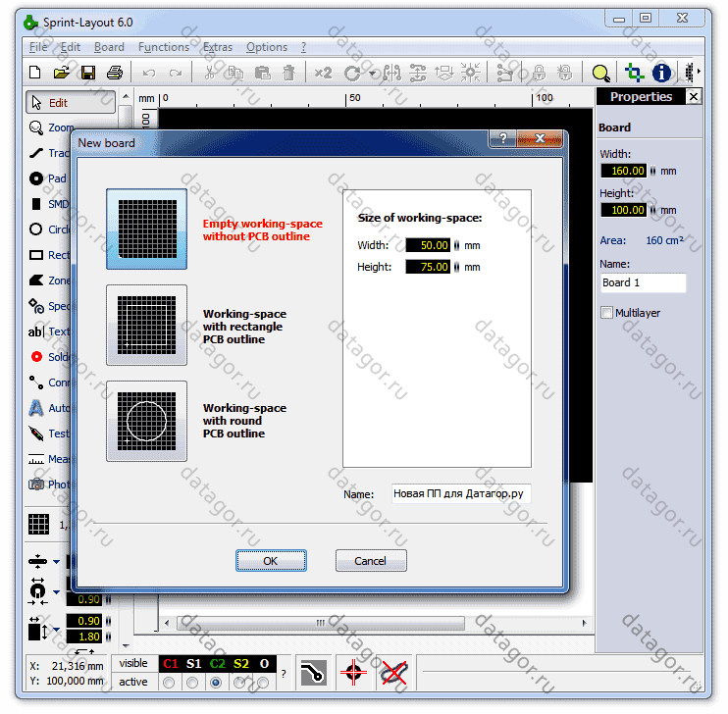Select the Pad tool in sidebar

(48, 178)
